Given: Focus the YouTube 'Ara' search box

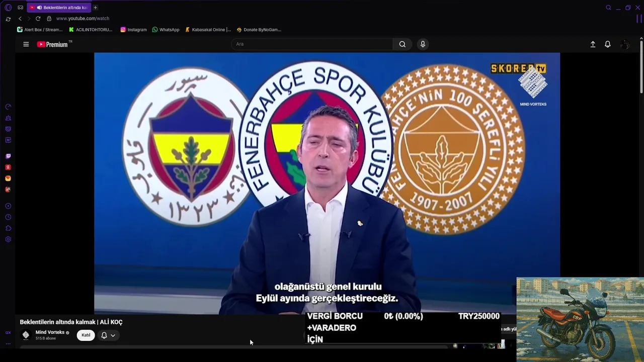Looking at the screenshot, I should (x=312, y=44).
